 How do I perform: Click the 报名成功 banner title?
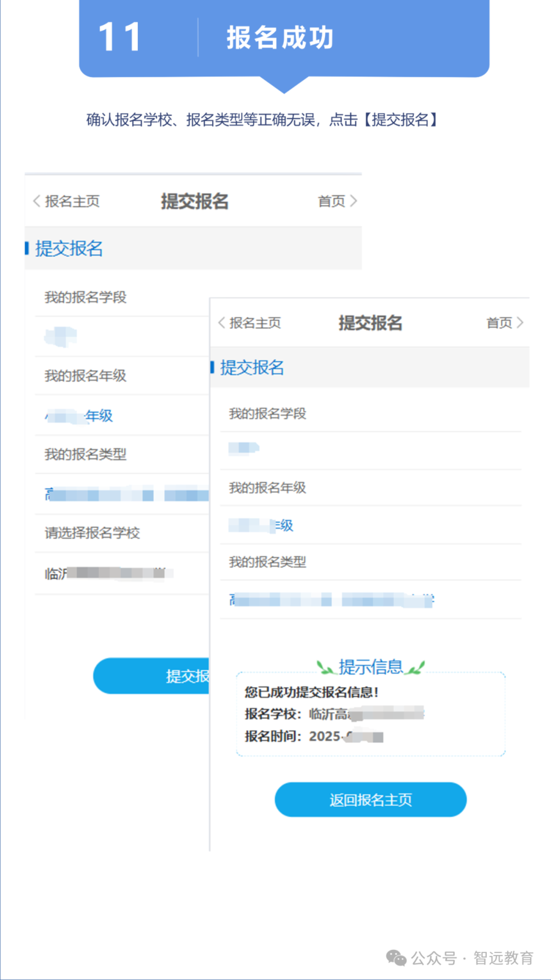pyautogui.click(x=280, y=38)
